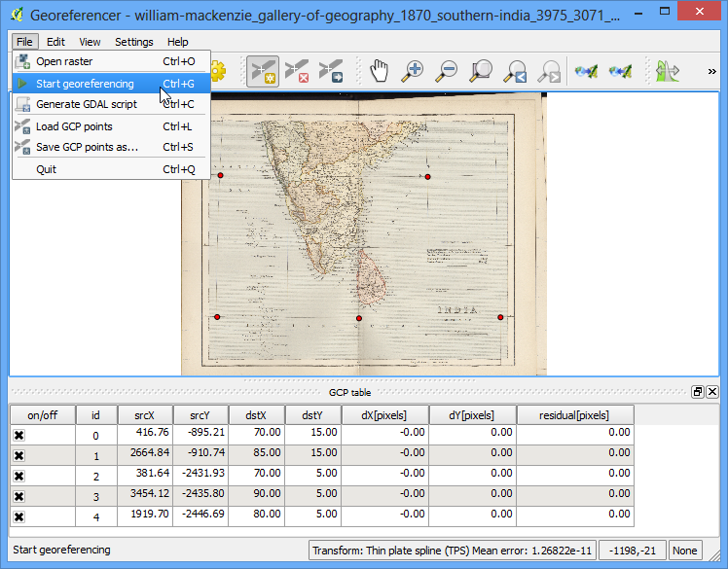The width and height of the screenshot is (728, 569).
Task: Click the bottom-right red GCP point on map
Action: pos(500,317)
